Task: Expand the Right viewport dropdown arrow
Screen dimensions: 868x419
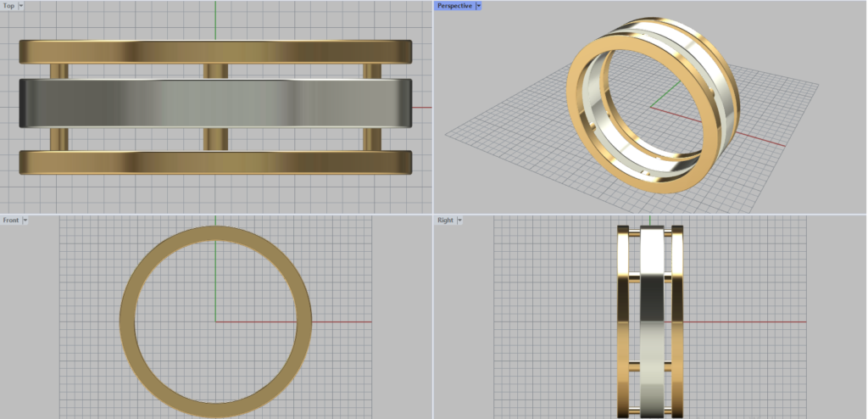Action: click(459, 220)
